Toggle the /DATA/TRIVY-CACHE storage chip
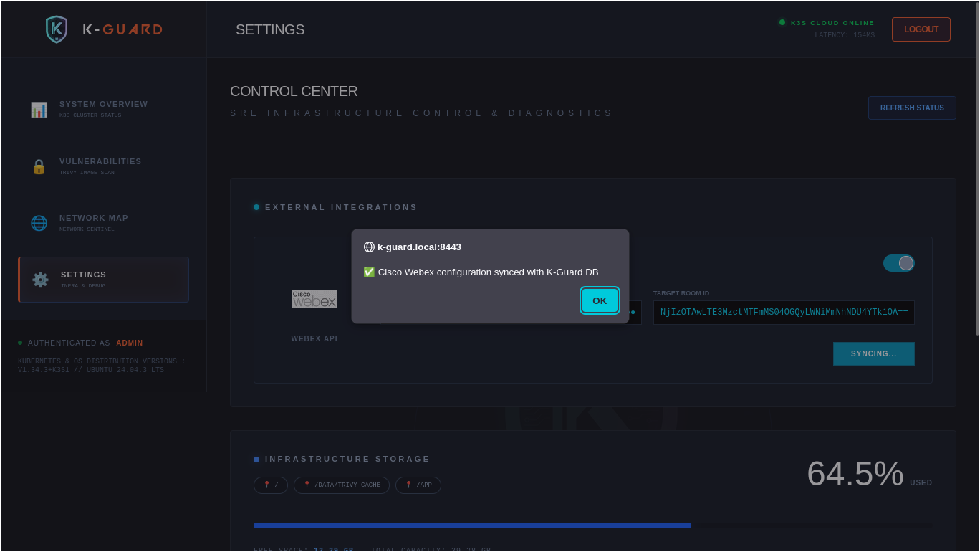Image resolution: width=980 pixels, height=552 pixels. (342, 485)
